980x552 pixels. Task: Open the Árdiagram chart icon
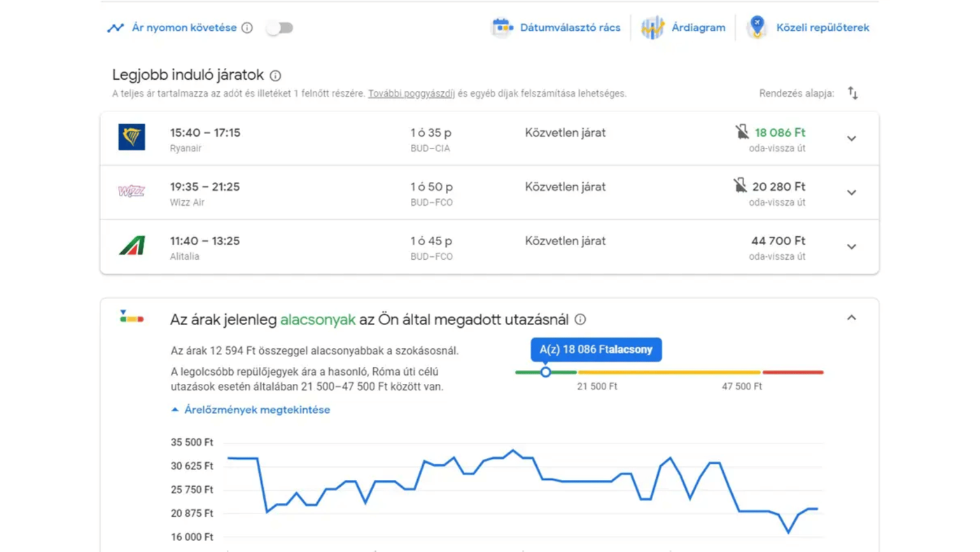click(x=652, y=27)
